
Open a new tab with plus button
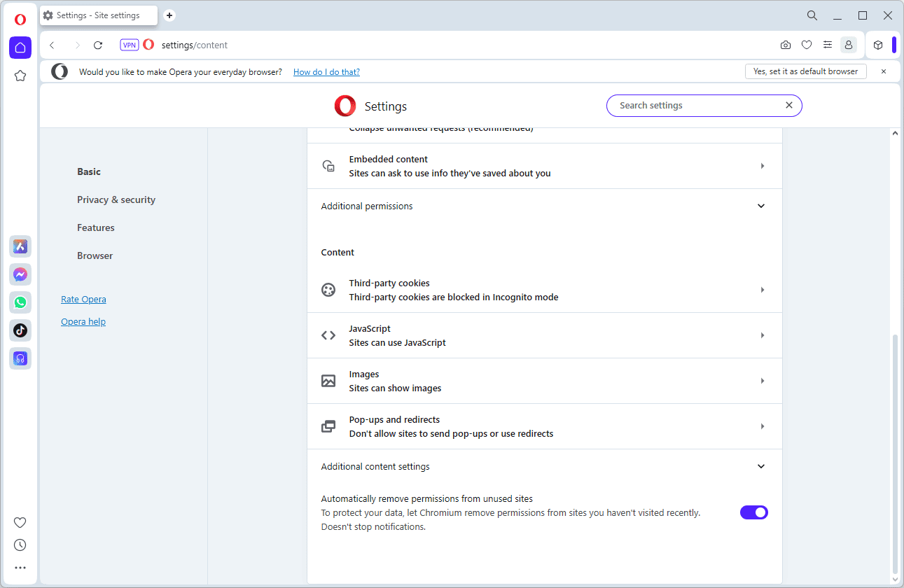point(169,15)
